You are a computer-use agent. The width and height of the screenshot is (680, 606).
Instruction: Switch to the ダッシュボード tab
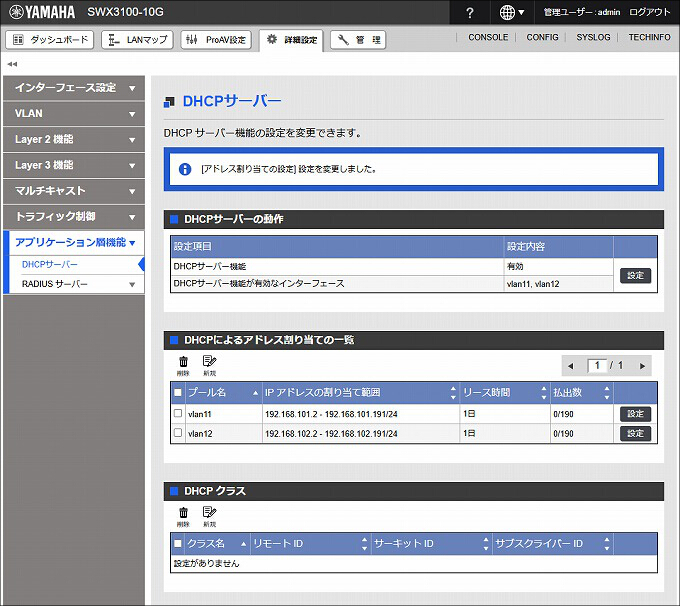pyautogui.click(x=50, y=40)
